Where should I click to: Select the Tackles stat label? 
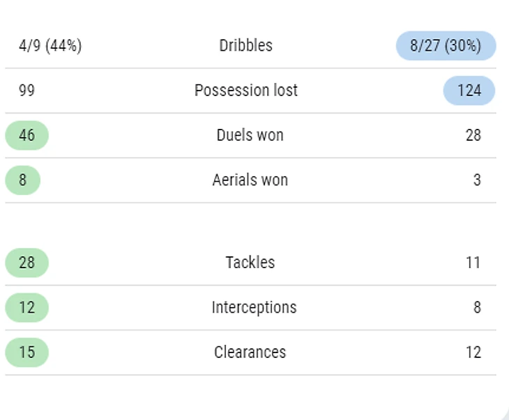click(x=250, y=263)
